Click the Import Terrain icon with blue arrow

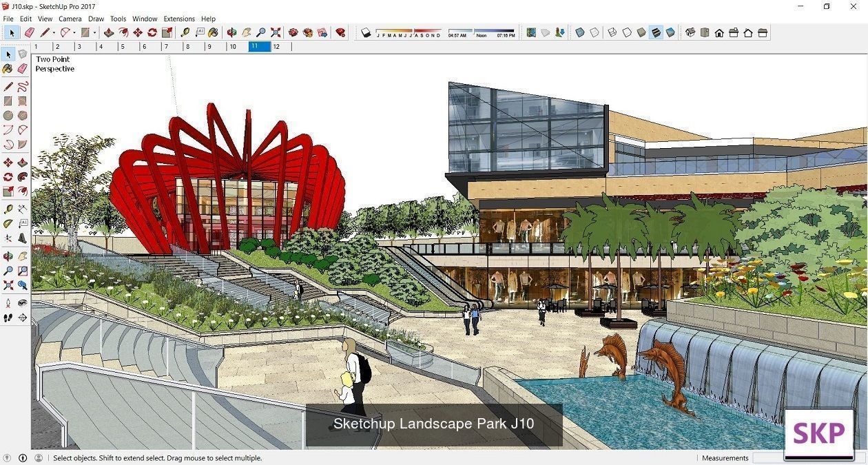tap(560, 32)
